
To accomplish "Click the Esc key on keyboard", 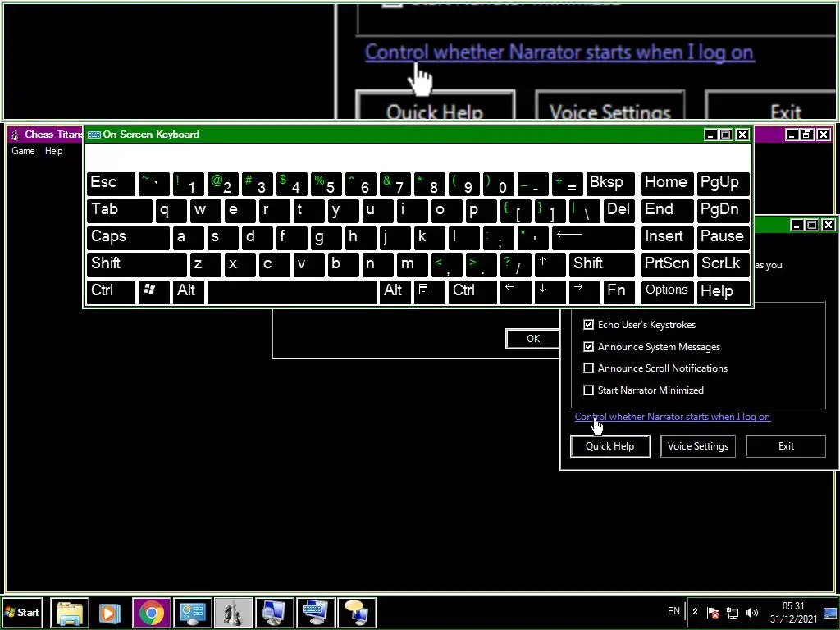I will click(x=111, y=183).
